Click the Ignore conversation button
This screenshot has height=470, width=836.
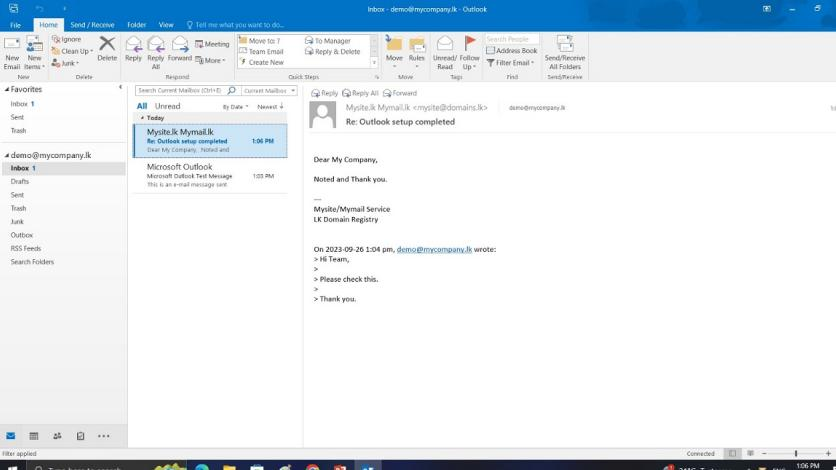tap(67, 39)
